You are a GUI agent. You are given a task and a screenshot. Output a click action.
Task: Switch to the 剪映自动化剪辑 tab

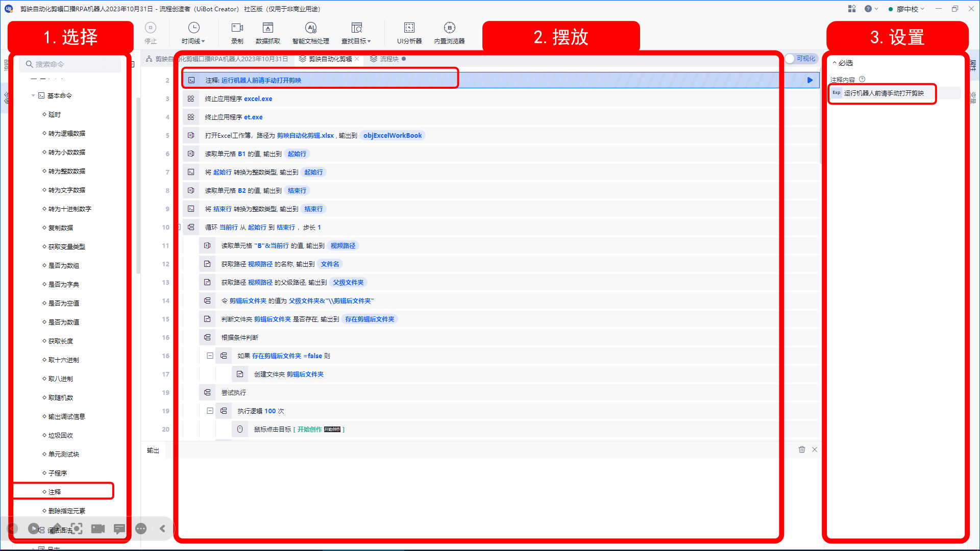pos(326,59)
